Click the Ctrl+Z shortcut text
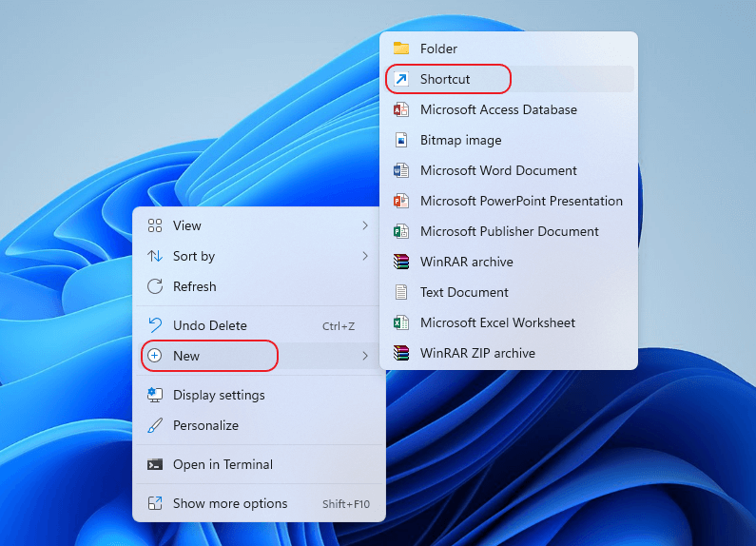The image size is (756, 546). 339,326
